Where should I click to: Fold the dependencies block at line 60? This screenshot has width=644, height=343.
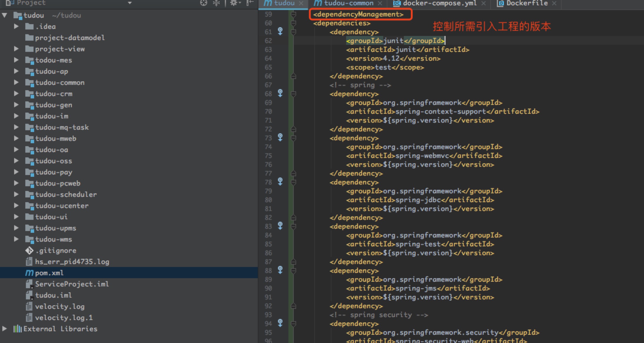pyautogui.click(x=293, y=23)
